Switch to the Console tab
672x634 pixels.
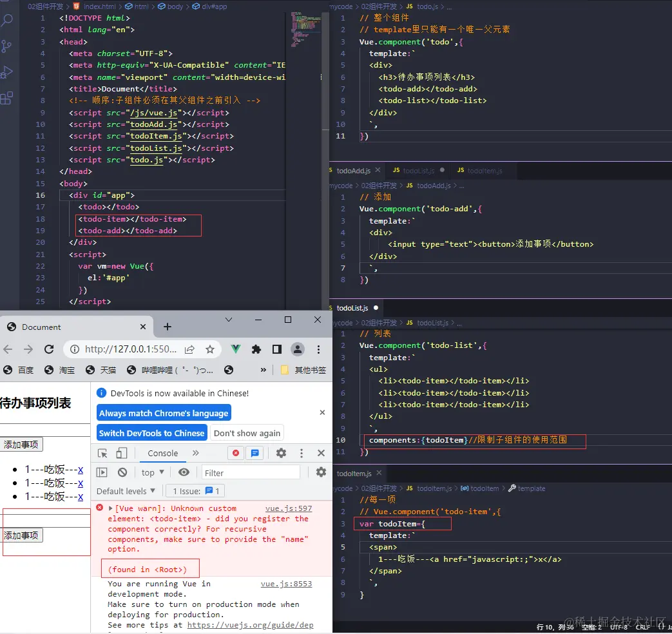(163, 453)
